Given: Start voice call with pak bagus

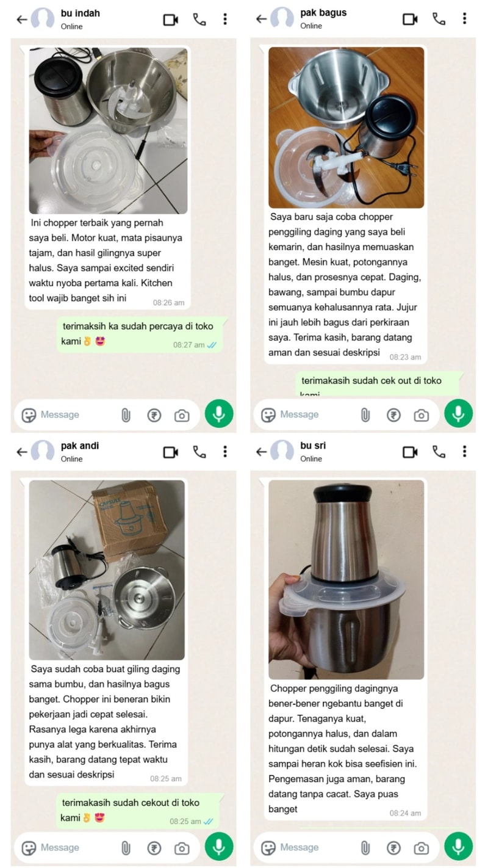Looking at the screenshot, I should (439, 20).
